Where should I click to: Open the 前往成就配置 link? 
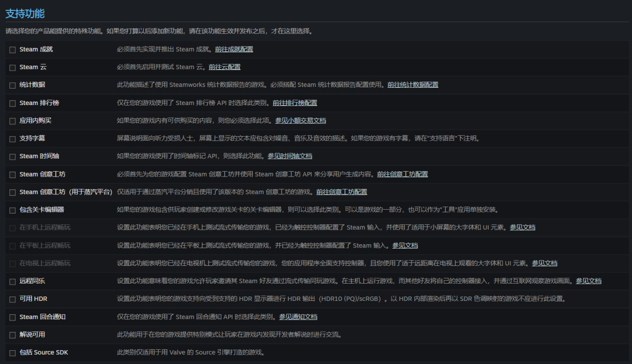pos(234,49)
